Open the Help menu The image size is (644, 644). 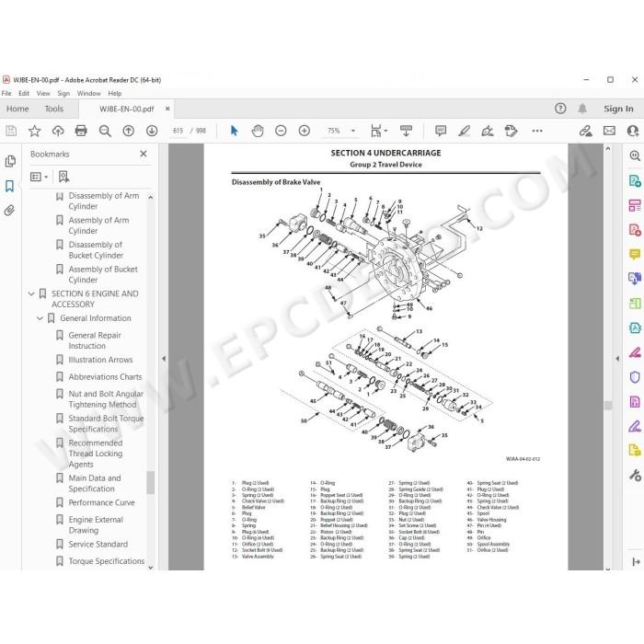click(115, 93)
